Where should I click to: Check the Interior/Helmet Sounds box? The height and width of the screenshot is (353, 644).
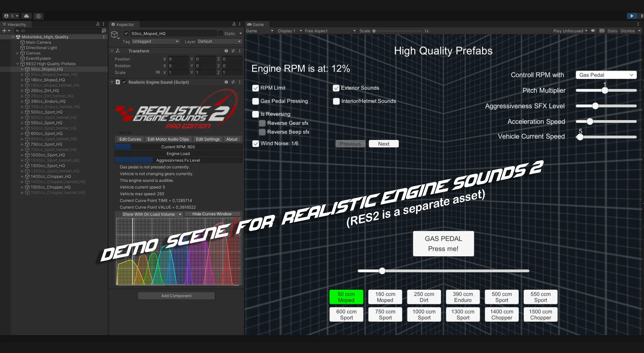click(x=336, y=101)
